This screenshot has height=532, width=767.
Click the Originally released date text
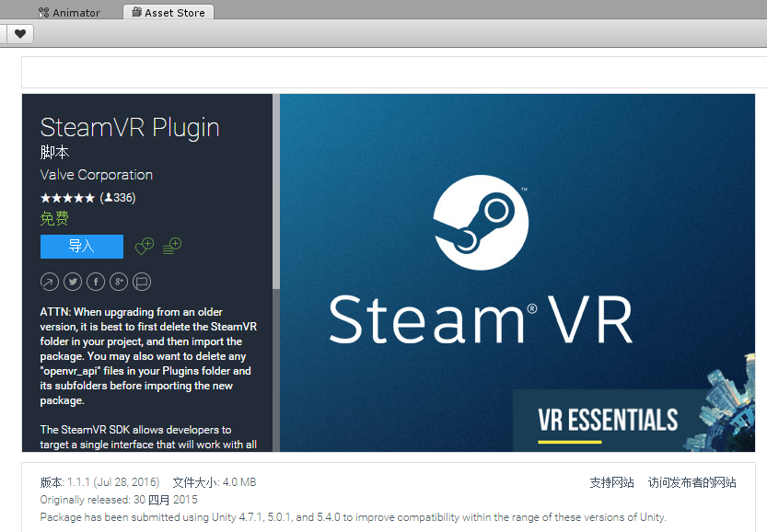[x=119, y=500]
